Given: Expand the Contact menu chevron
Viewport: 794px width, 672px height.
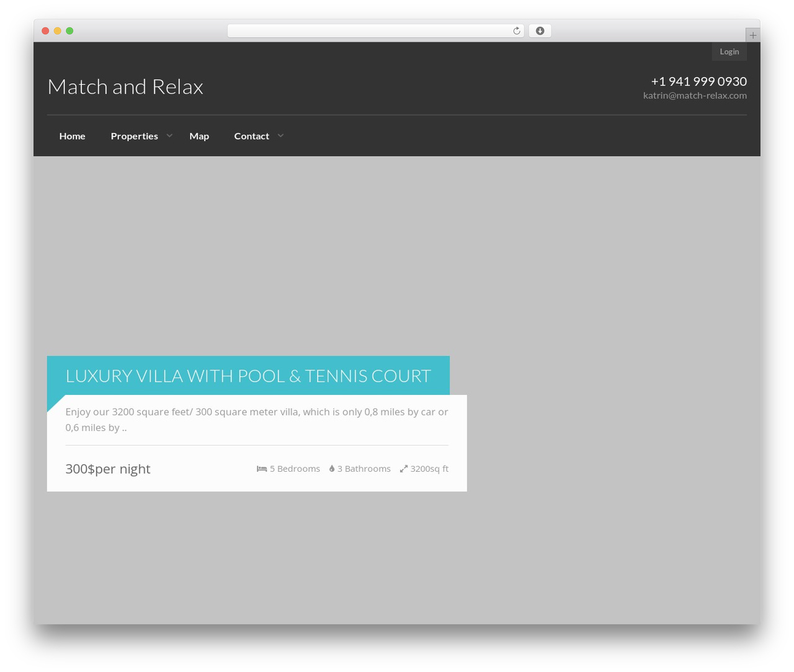Looking at the screenshot, I should tap(280, 136).
